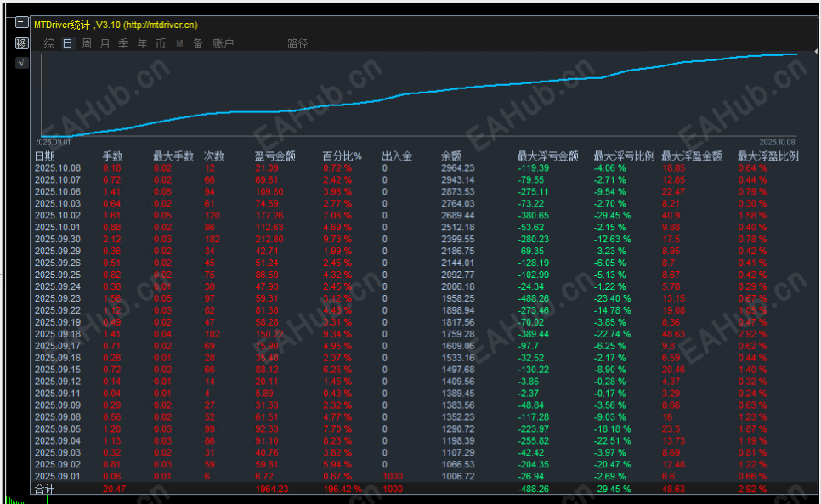Select the 2025.09.23 date row
This screenshot has height=504, width=821.
[x=58, y=298]
